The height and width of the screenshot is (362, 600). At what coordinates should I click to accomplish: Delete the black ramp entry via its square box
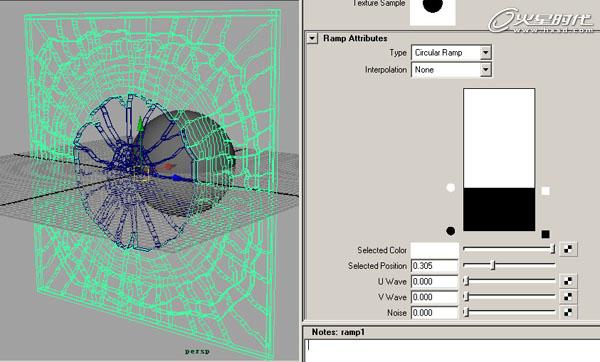pos(546,234)
